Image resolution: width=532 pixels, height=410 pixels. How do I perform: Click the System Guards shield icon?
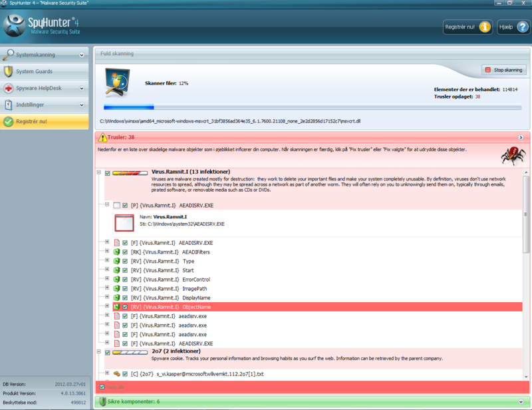click(x=8, y=71)
